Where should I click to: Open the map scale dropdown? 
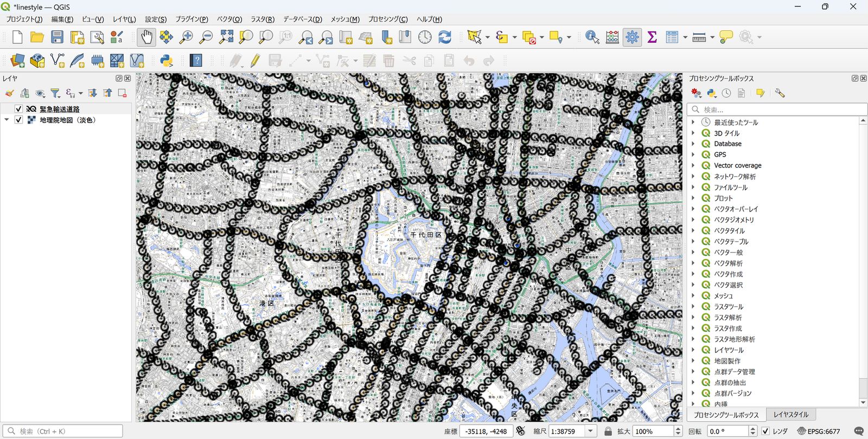591,431
